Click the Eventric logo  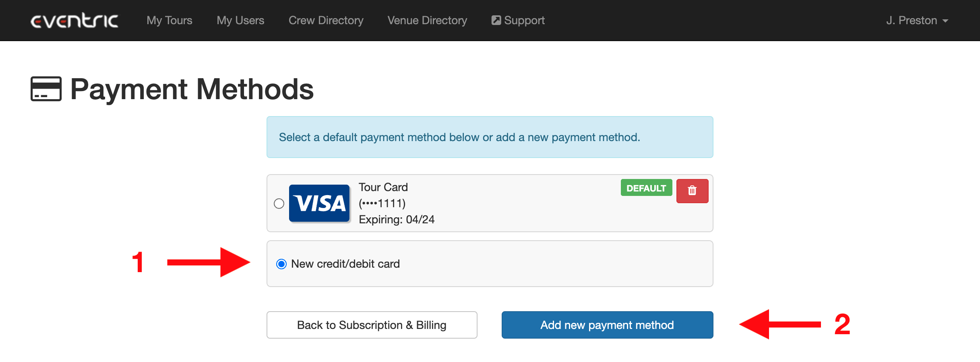[x=74, y=21]
